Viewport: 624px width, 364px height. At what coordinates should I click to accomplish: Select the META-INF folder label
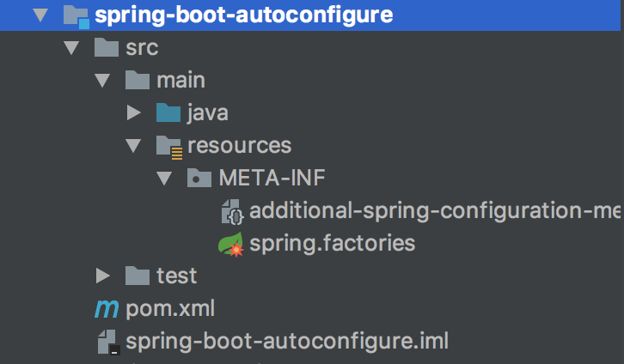[x=272, y=178]
